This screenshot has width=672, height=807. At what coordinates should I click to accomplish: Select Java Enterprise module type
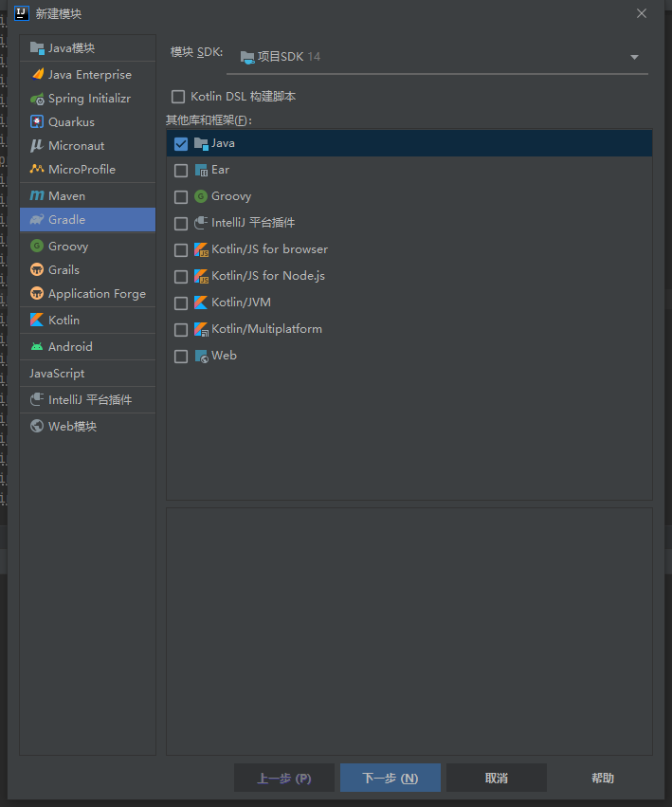pos(89,75)
